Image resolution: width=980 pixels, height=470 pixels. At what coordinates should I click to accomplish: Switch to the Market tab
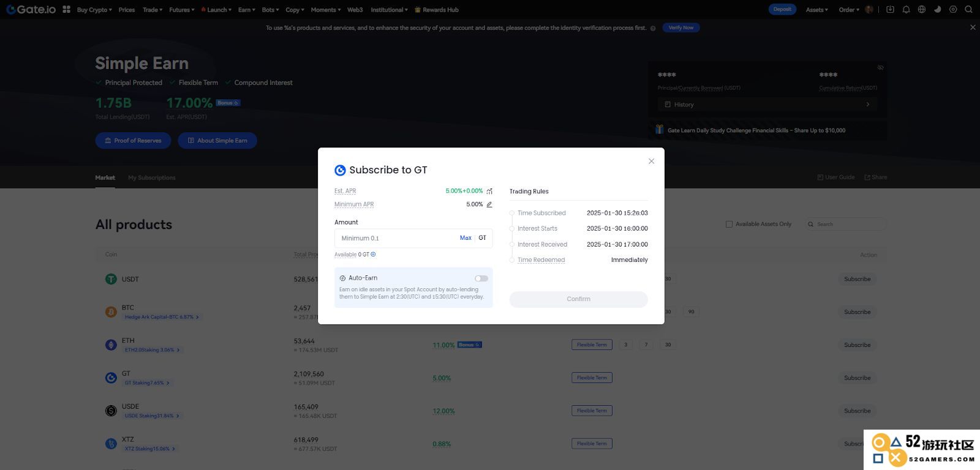point(105,177)
